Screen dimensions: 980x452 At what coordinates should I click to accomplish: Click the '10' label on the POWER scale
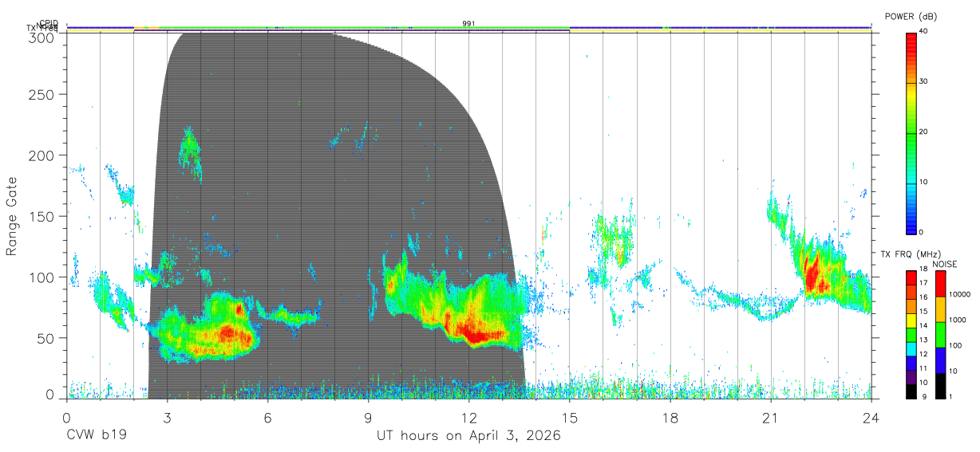pyautogui.click(x=924, y=183)
